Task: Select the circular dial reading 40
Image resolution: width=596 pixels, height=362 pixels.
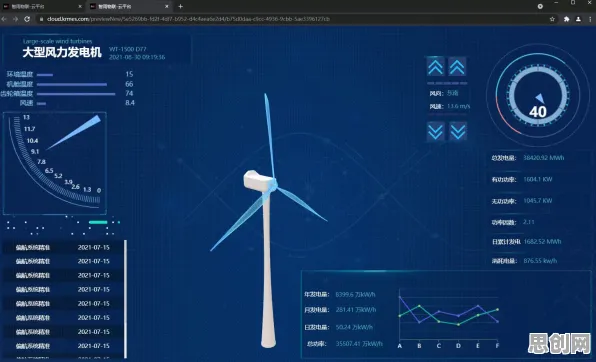Action: (x=538, y=95)
